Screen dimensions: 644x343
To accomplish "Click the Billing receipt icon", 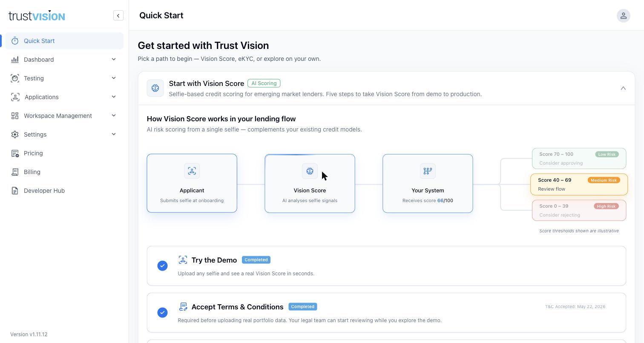I will (15, 172).
